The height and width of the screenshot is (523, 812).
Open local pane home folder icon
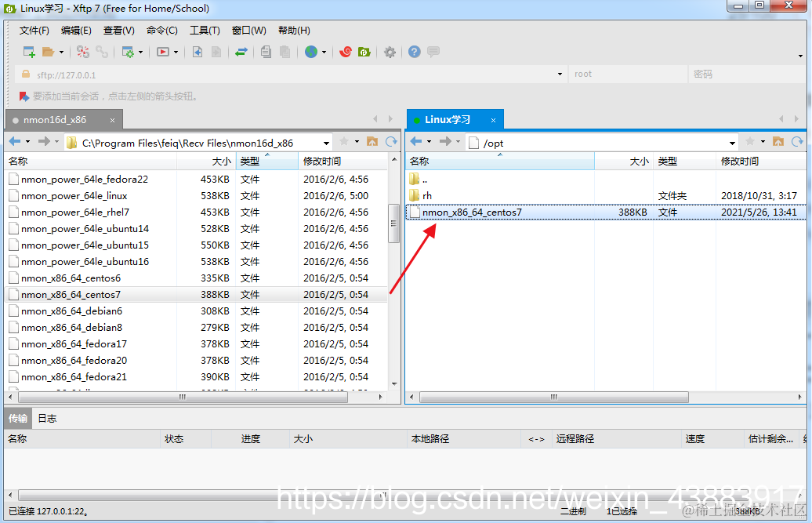372,141
